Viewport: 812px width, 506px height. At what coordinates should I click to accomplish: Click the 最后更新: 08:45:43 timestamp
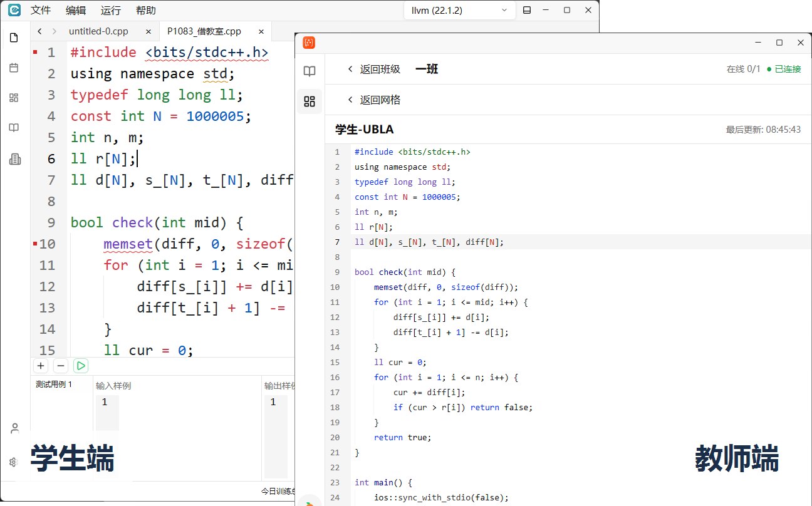pyautogui.click(x=763, y=130)
